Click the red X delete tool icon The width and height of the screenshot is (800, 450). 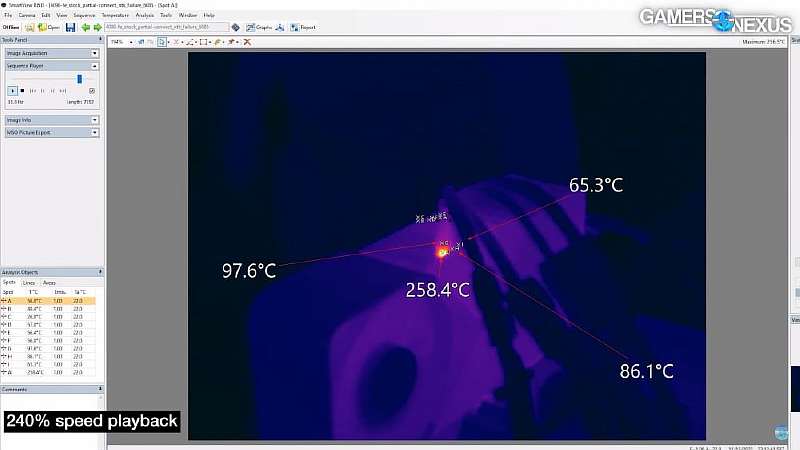point(247,42)
